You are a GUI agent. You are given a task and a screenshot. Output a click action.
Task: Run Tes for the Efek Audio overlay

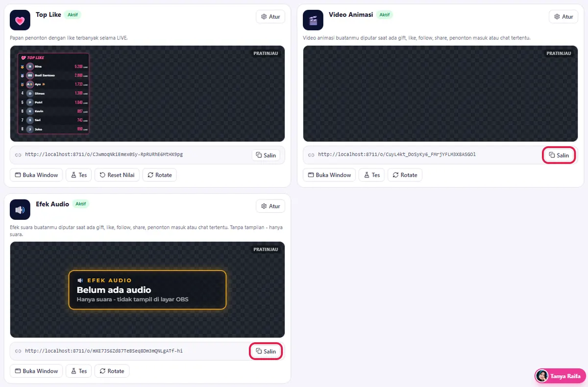[x=78, y=371]
